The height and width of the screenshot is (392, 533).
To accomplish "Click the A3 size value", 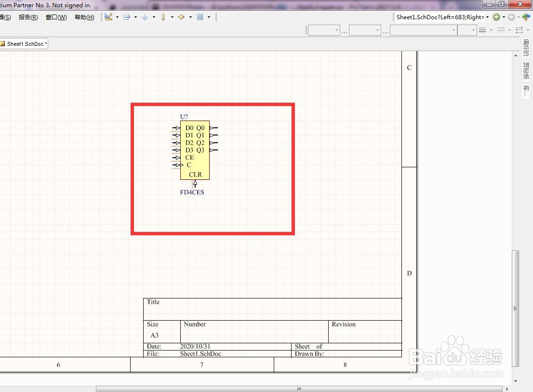I will [154, 335].
